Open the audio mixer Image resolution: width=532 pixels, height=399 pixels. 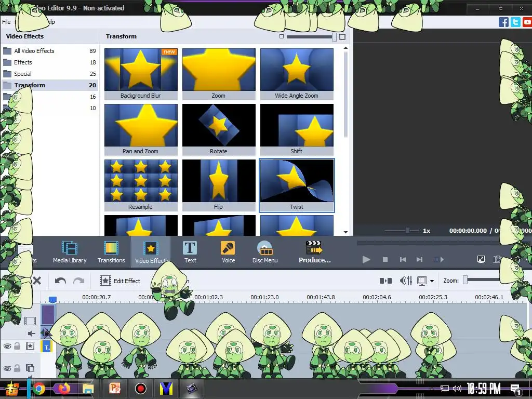(406, 281)
